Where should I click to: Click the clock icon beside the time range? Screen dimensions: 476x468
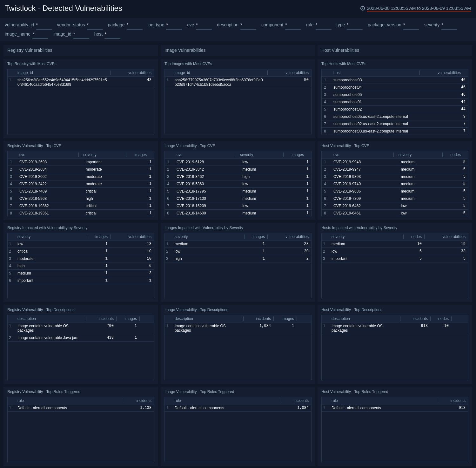(362, 9)
